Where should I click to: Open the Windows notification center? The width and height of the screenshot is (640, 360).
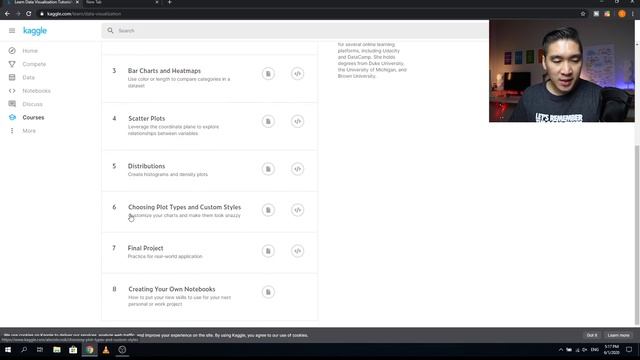tap(629, 350)
